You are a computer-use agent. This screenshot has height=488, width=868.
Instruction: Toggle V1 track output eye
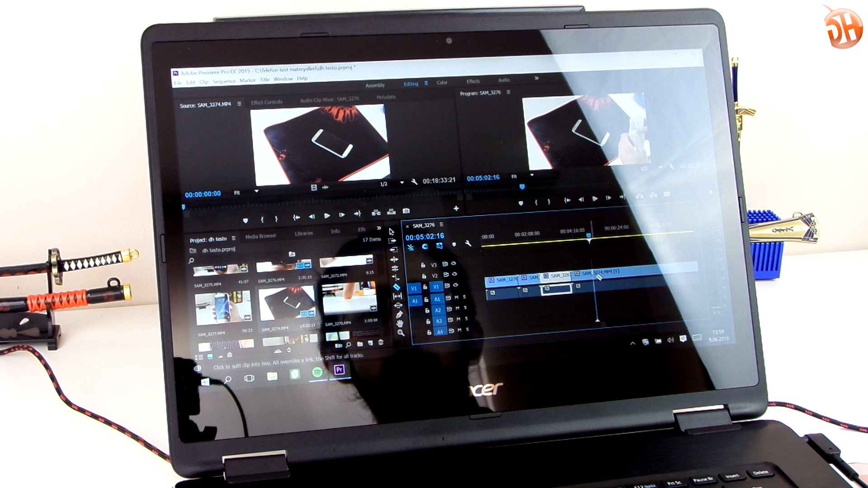coord(455,285)
